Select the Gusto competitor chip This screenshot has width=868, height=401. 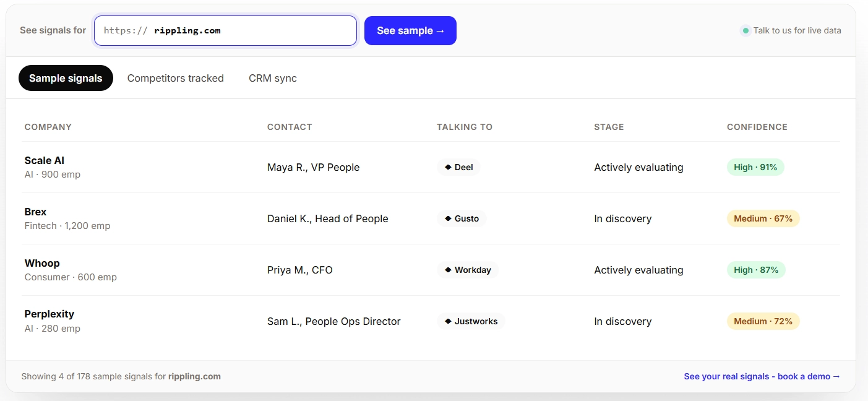click(462, 218)
